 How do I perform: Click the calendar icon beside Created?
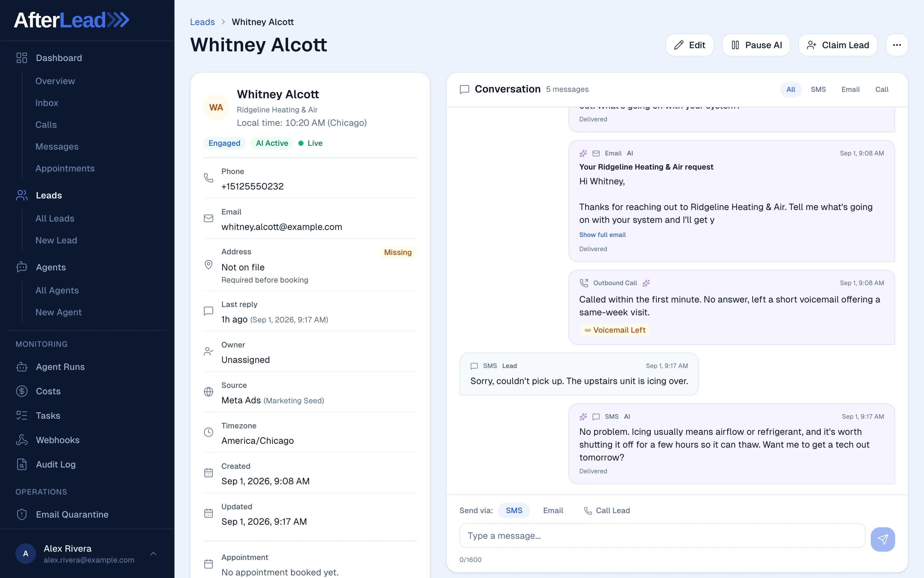coord(209,472)
